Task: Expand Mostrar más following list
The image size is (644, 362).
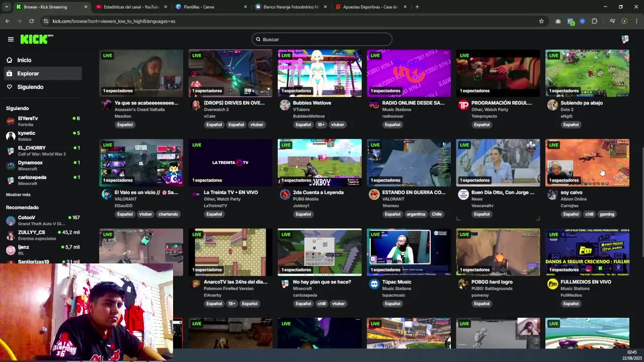Action: (18, 195)
